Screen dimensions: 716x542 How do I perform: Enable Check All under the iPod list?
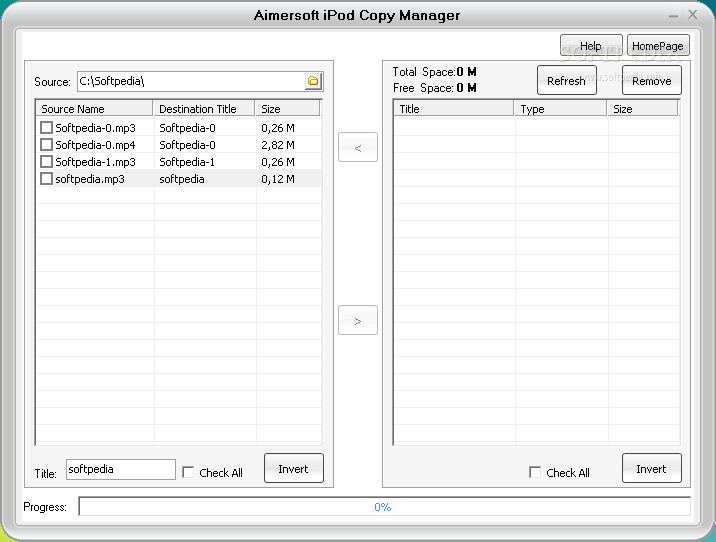coord(535,473)
